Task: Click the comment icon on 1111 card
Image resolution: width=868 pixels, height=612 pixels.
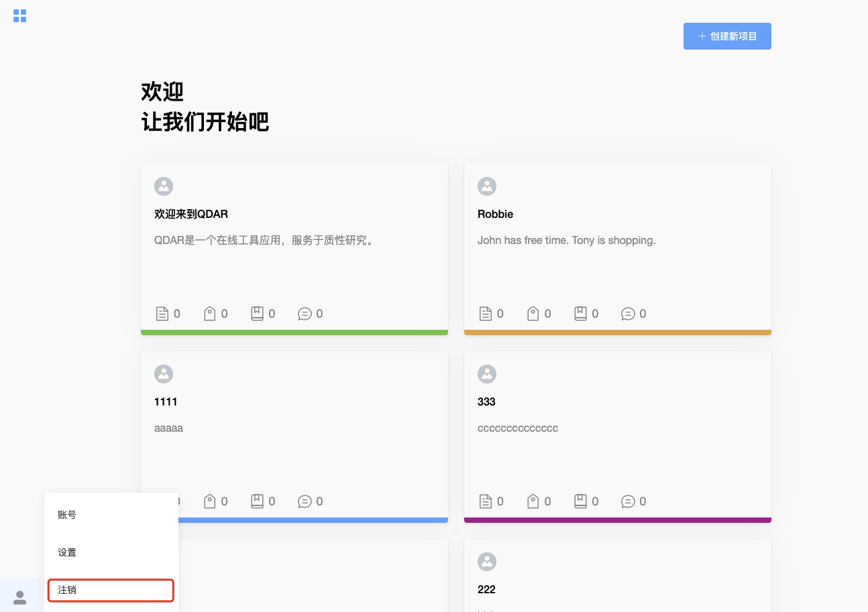Action: coord(305,501)
